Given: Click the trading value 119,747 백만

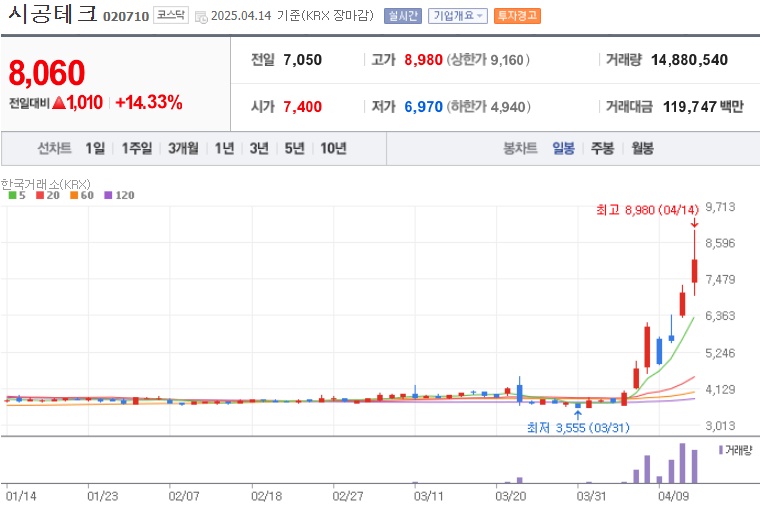Looking at the screenshot, I should point(703,106).
